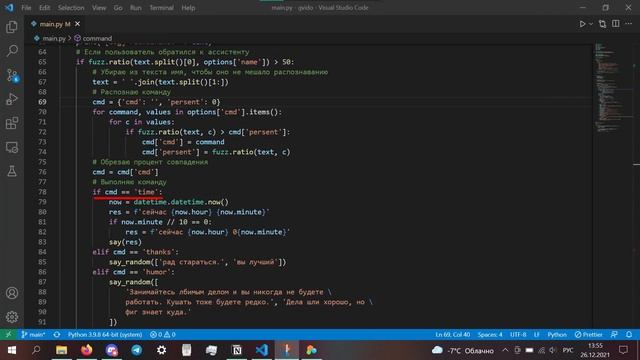This screenshot has width=640, height=360.
Task: Click line number 65 in the gutter
Action: coord(42,62)
